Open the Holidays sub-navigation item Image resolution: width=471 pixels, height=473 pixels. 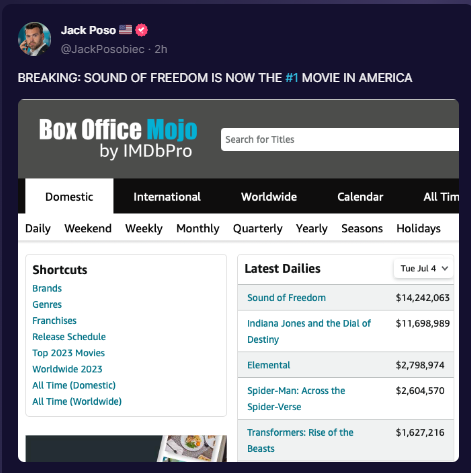tap(418, 228)
